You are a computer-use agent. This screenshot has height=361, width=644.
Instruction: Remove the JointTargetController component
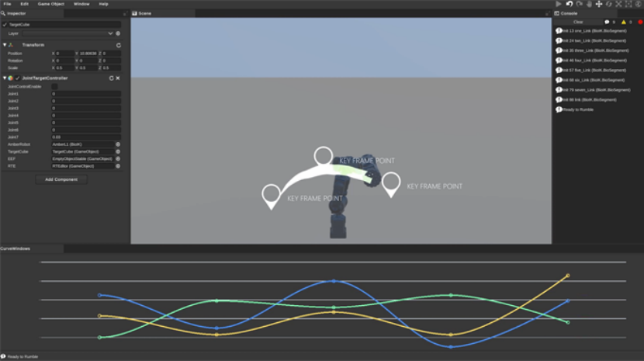(x=118, y=78)
